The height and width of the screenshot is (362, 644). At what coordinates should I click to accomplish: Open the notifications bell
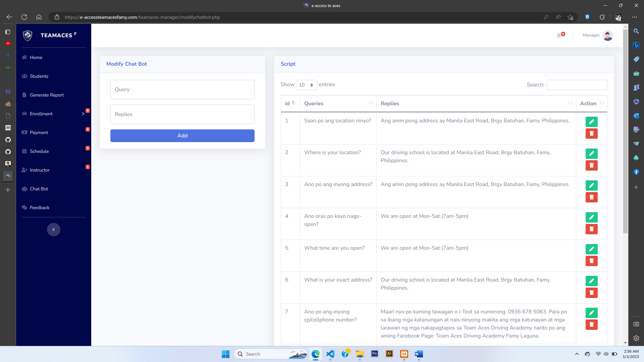(x=559, y=36)
